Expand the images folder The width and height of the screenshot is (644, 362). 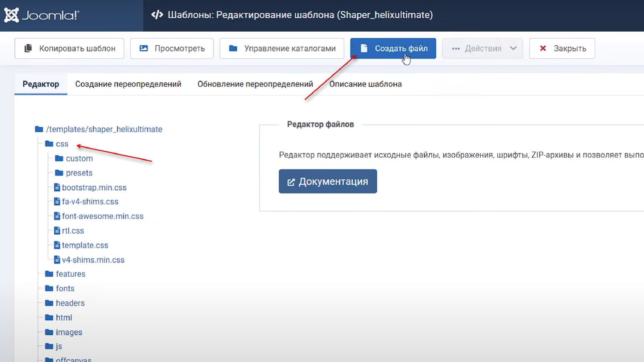69,332
